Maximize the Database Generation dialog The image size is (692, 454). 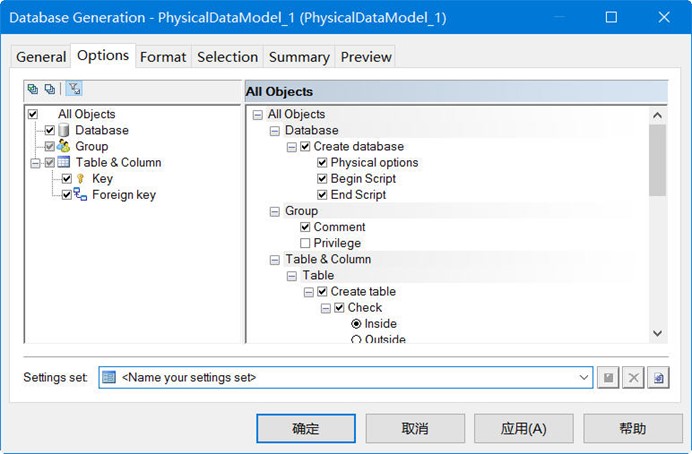[611, 17]
